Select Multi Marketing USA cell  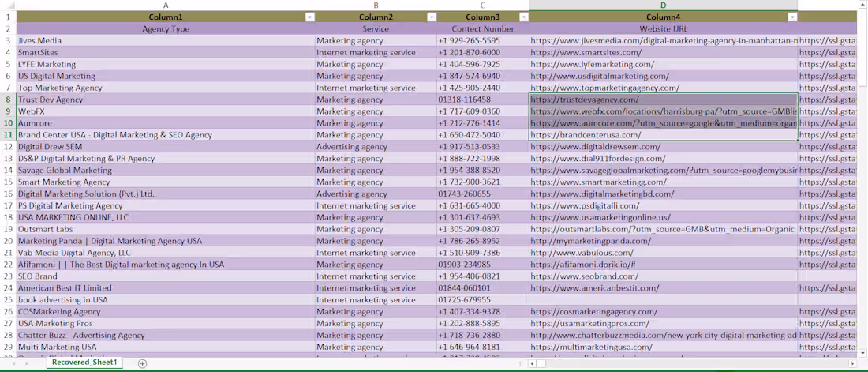tap(166, 347)
